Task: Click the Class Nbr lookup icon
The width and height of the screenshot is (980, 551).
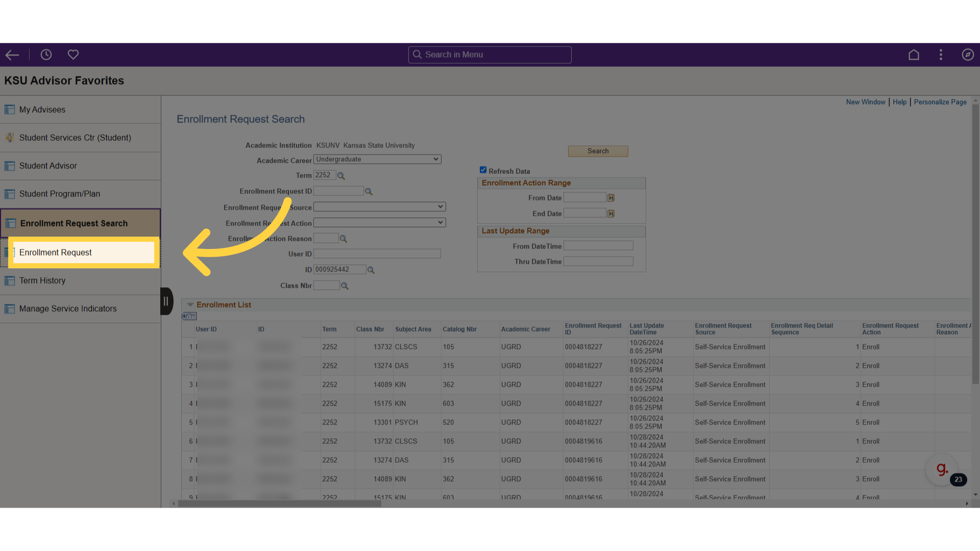Action: 345,286
